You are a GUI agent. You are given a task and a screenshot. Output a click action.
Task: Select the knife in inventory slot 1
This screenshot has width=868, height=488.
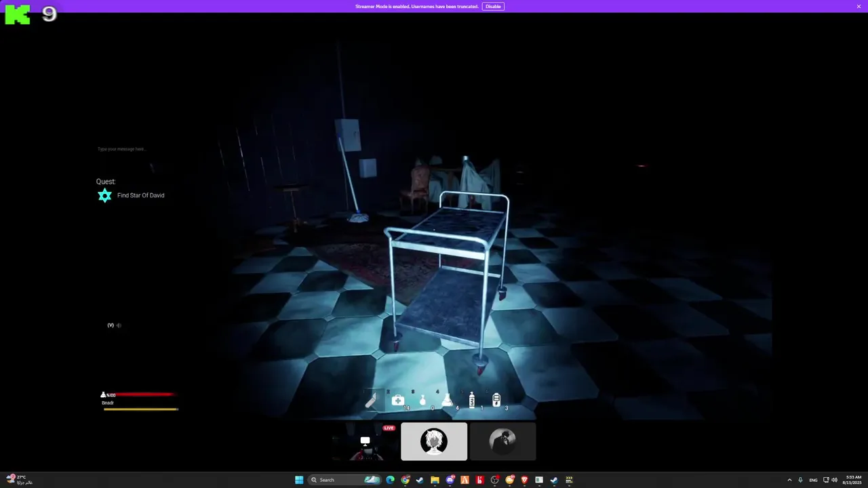click(x=372, y=401)
